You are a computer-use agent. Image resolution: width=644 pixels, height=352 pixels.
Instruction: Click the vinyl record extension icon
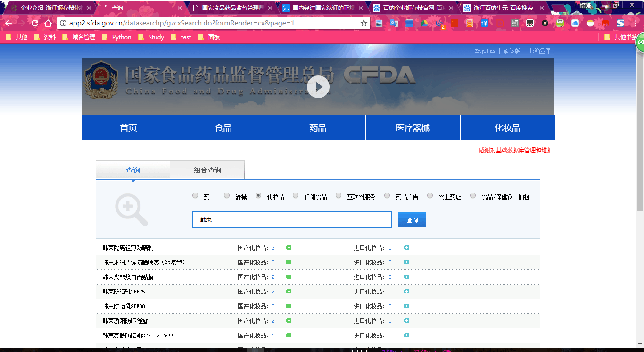[545, 23]
